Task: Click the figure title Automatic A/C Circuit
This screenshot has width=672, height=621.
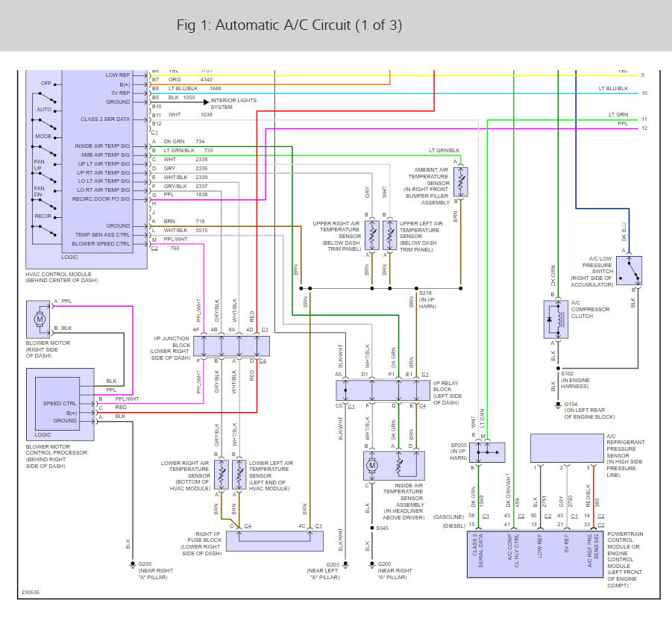Action: 289,25
